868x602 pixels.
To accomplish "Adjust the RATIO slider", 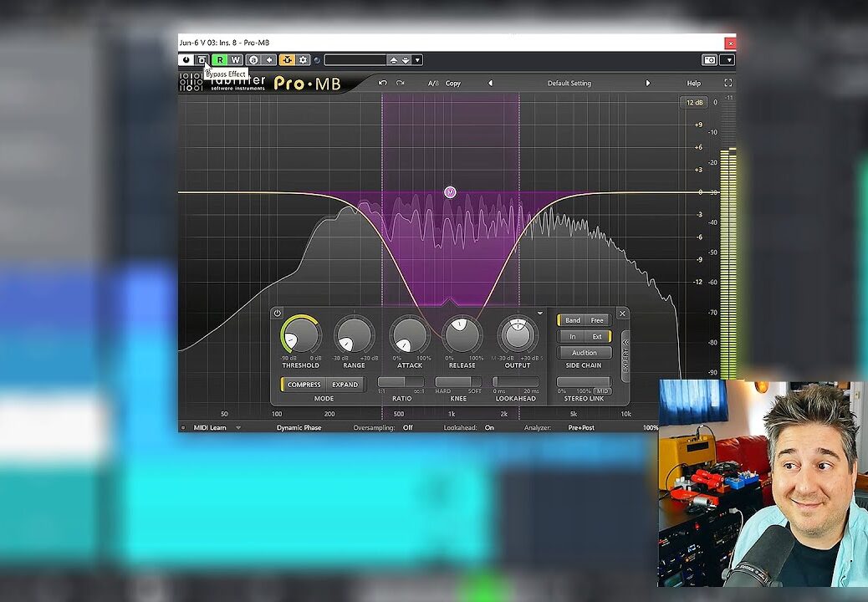I will coord(401,382).
